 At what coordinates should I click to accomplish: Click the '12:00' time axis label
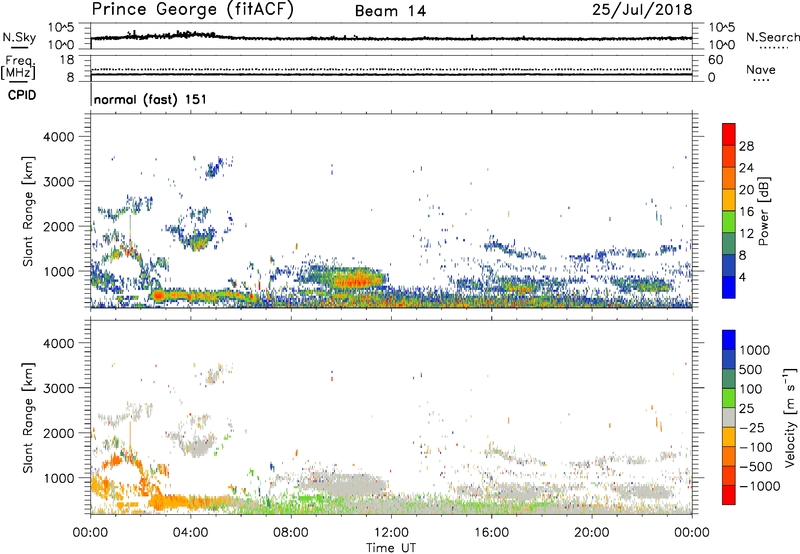tap(391, 533)
